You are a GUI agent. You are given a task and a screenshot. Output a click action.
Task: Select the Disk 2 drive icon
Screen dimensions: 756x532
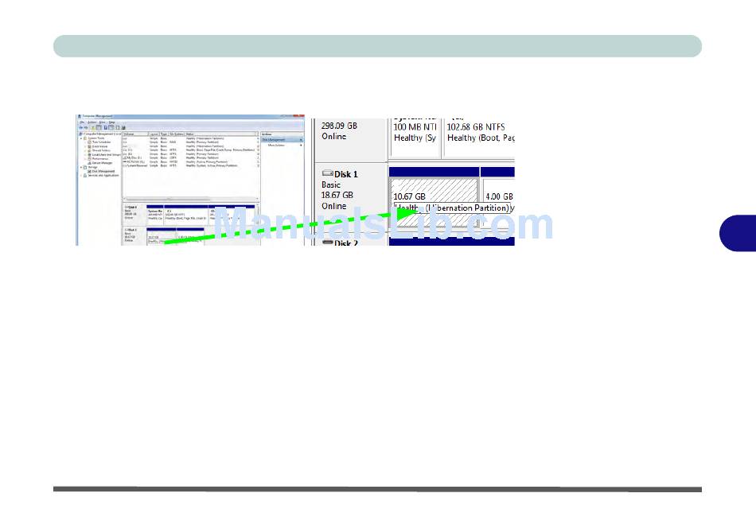(x=327, y=243)
